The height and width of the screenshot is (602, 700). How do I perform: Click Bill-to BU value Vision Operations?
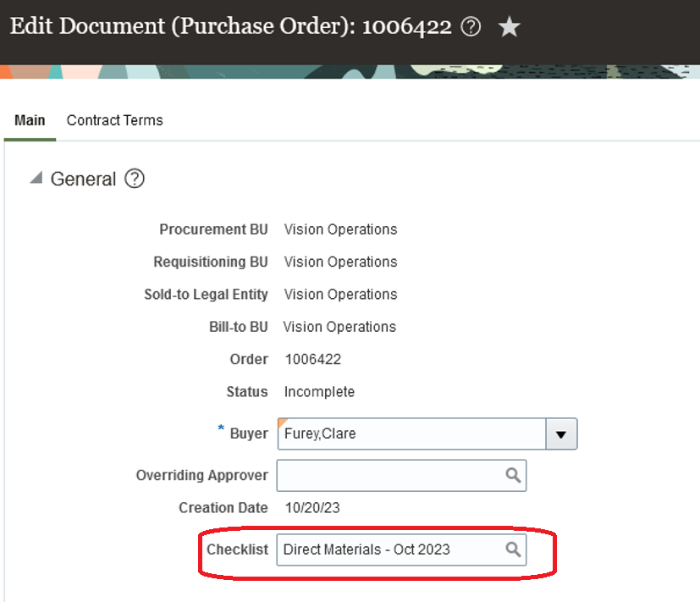[x=339, y=327]
